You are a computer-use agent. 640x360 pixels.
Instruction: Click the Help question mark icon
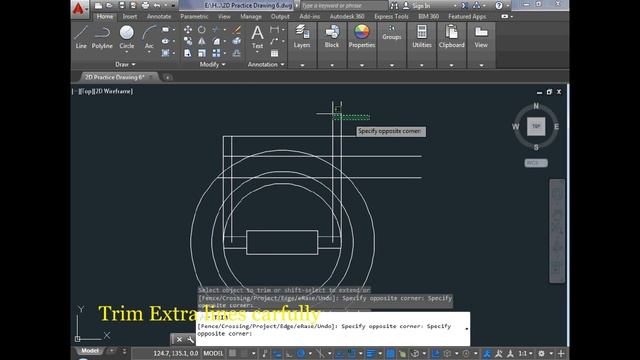click(x=499, y=6)
